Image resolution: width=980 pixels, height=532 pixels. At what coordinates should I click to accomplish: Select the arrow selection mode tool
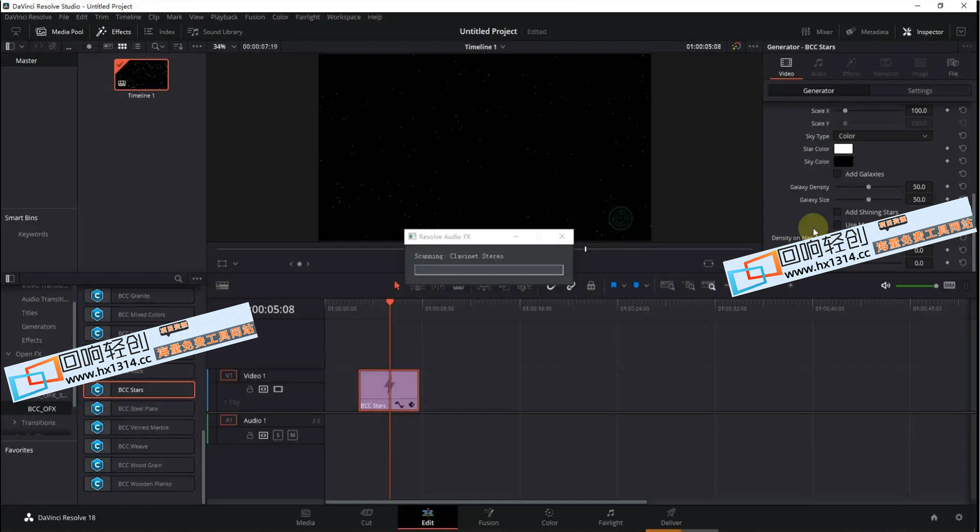point(397,285)
